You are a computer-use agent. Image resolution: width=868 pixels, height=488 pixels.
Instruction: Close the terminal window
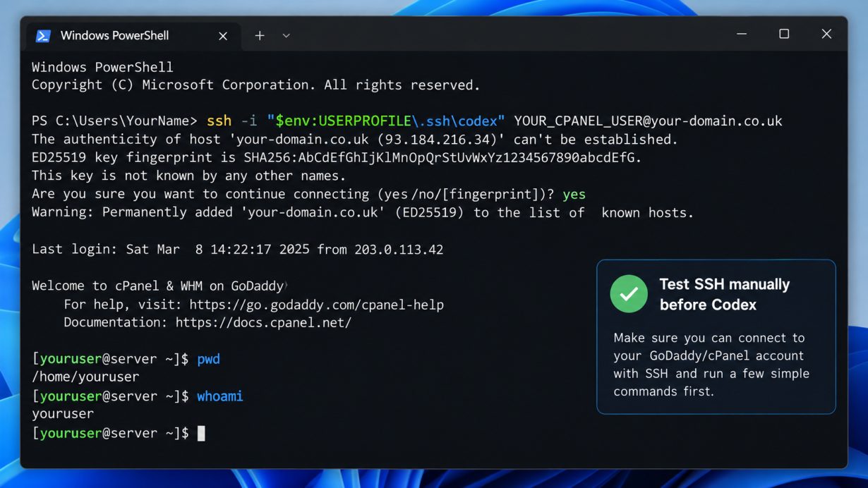[826, 34]
